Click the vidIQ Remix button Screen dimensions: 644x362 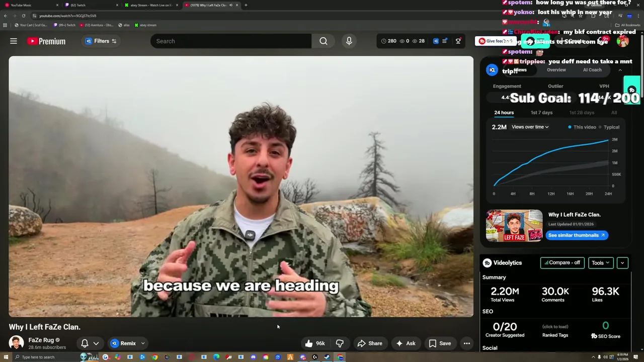tap(124, 343)
